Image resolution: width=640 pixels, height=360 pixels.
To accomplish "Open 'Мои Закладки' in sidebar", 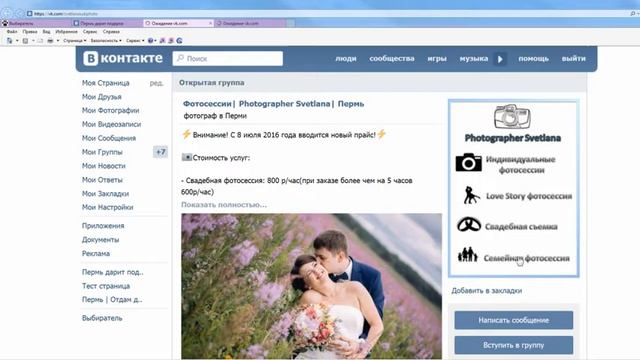I will pos(105,193).
